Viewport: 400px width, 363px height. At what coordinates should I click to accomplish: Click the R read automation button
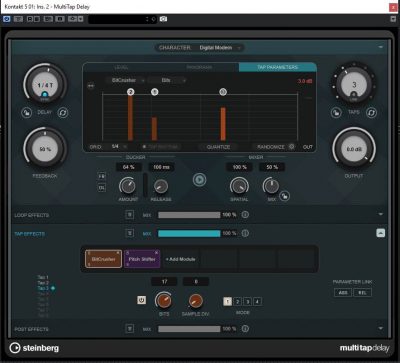[x=29, y=19]
